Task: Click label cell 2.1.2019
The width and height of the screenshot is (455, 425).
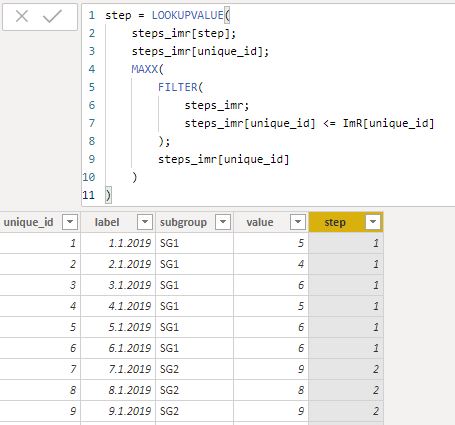Action: coord(118,264)
